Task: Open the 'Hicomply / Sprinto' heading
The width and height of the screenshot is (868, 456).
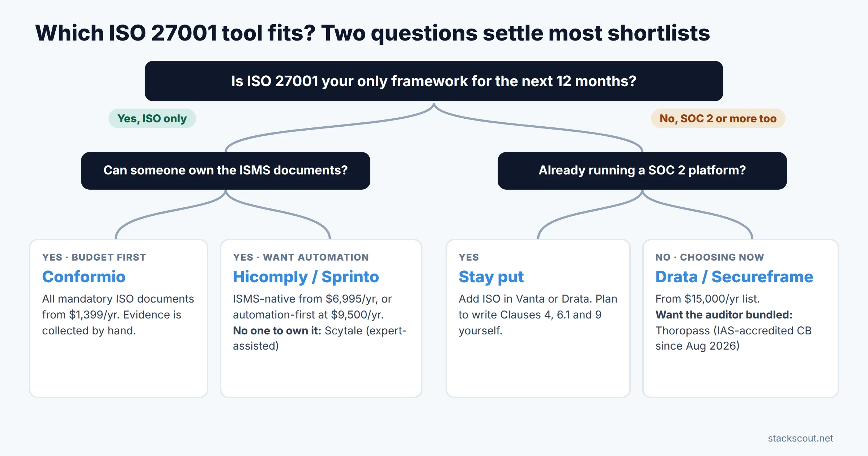Action: pyautogui.click(x=306, y=277)
